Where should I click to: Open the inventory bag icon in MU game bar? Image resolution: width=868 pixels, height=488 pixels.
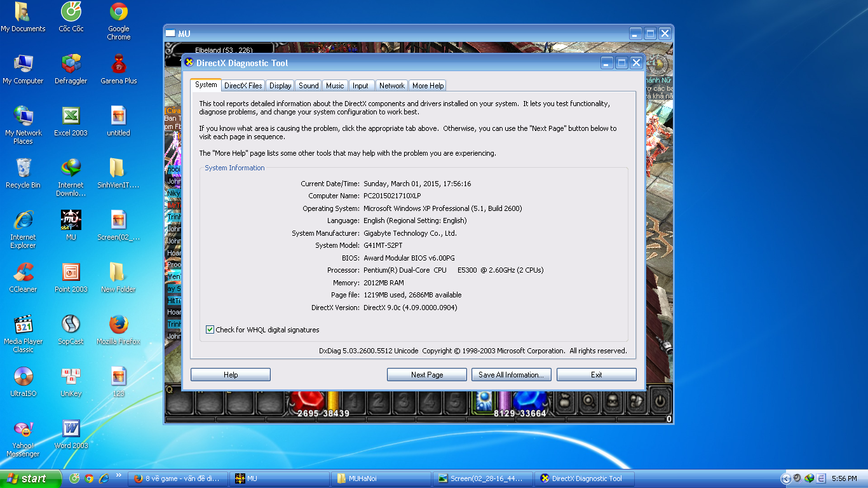pos(564,400)
